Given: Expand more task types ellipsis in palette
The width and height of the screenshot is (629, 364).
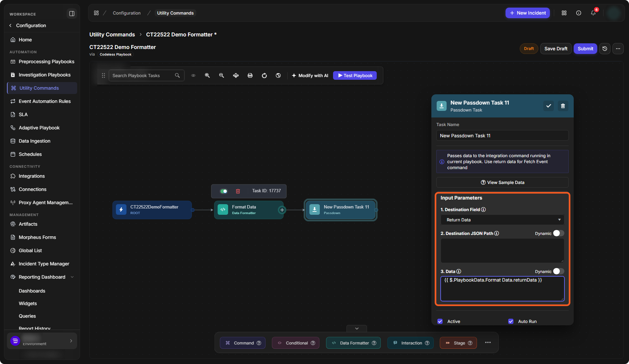Looking at the screenshot, I should click(488, 342).
